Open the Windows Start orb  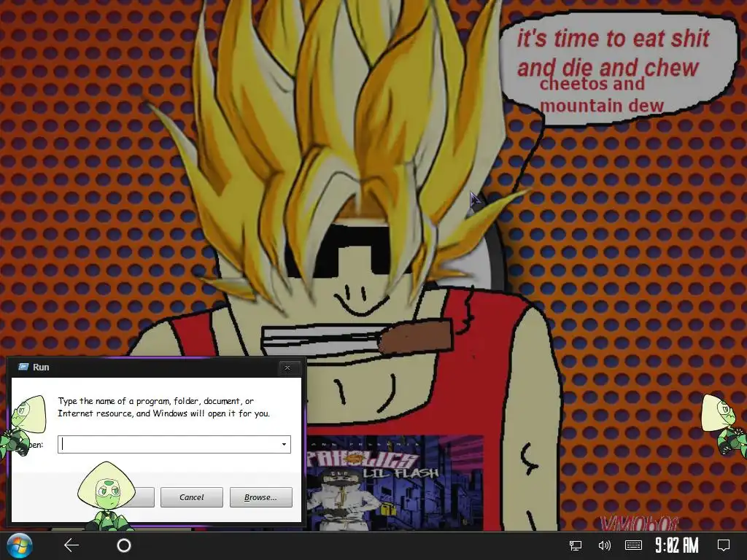click(x=20, y=545)
